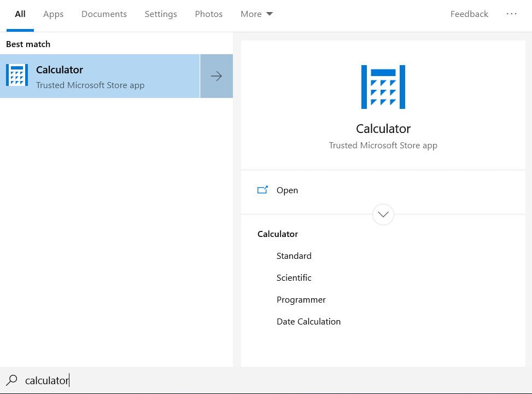Expand Calculator result details arrow
The image size is (532, 394).
pos(217,76)
